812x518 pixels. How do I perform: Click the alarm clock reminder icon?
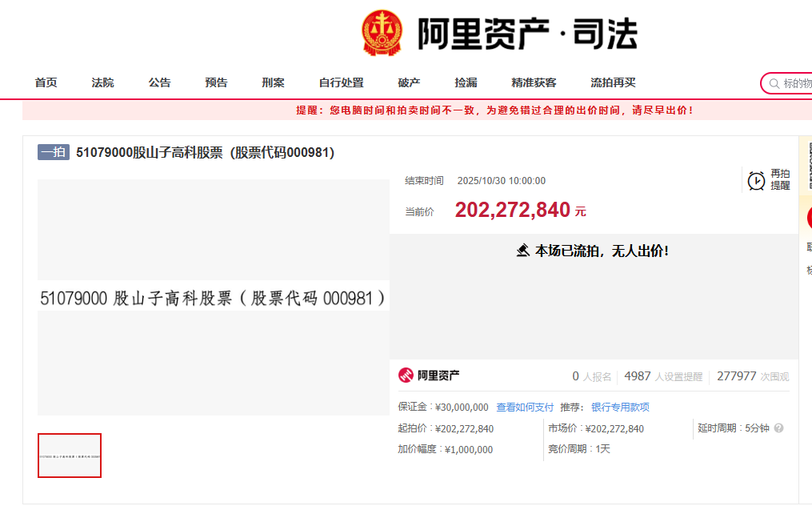756,180
